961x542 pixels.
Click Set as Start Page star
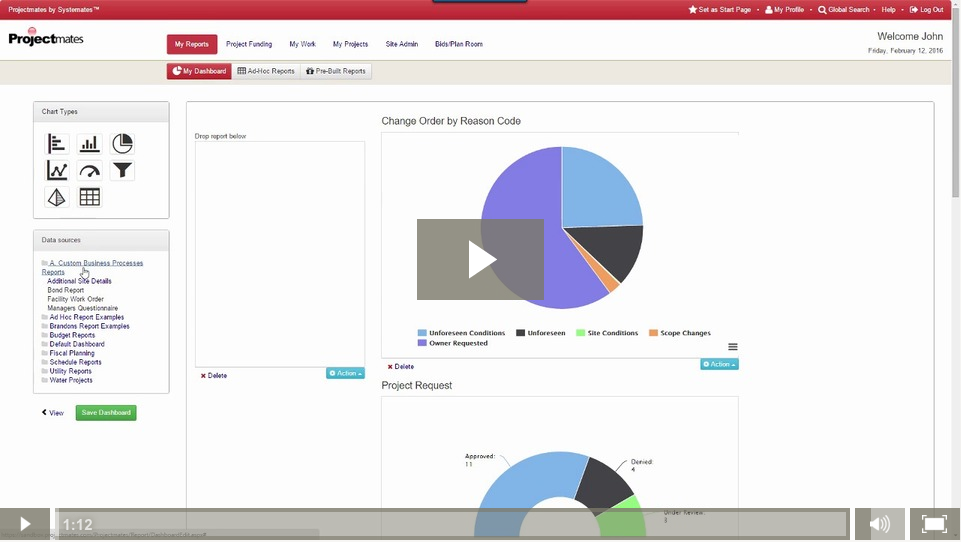point(720,10)
